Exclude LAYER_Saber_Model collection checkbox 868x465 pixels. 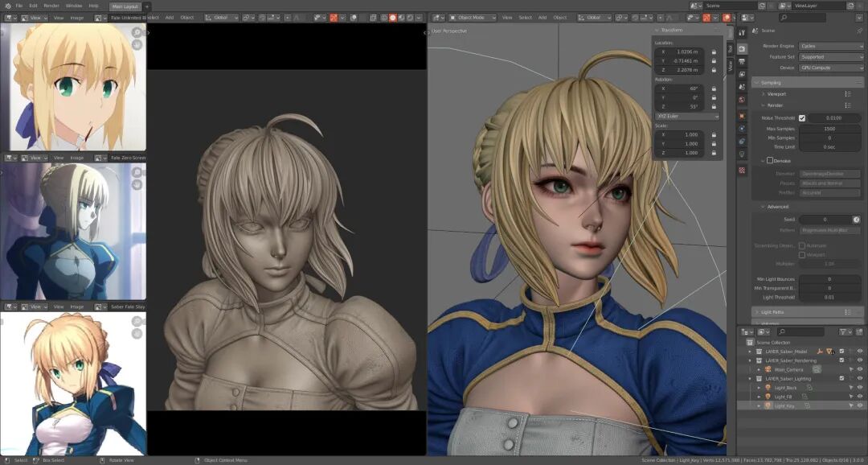(842, 352)
